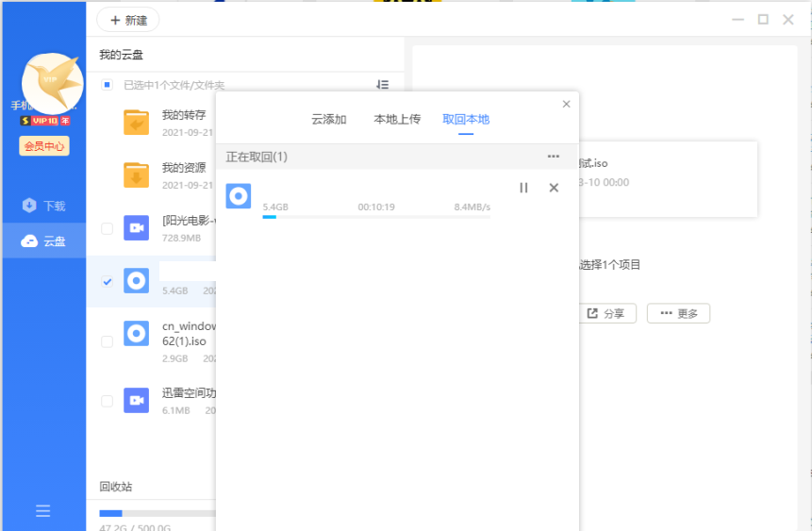Screen dimensions: 812x531
Task: Click the 分享 share button
Action: pos(605,313)
